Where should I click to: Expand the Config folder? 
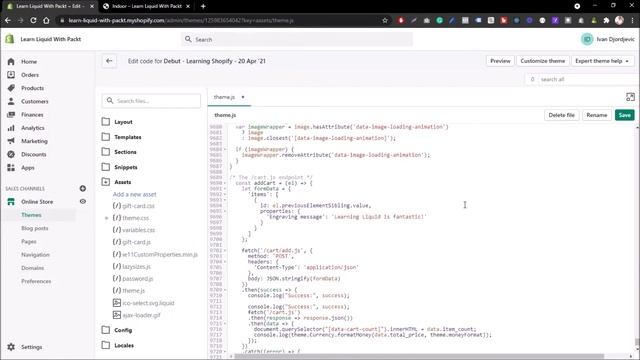[x=123, y=330]
